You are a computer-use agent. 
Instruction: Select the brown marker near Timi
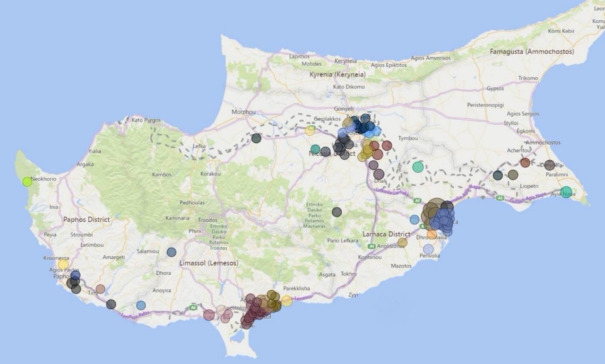point(100,289)
